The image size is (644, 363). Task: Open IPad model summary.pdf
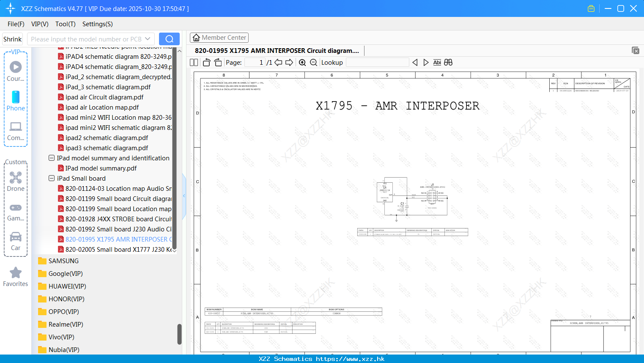(x=97, y=168)
